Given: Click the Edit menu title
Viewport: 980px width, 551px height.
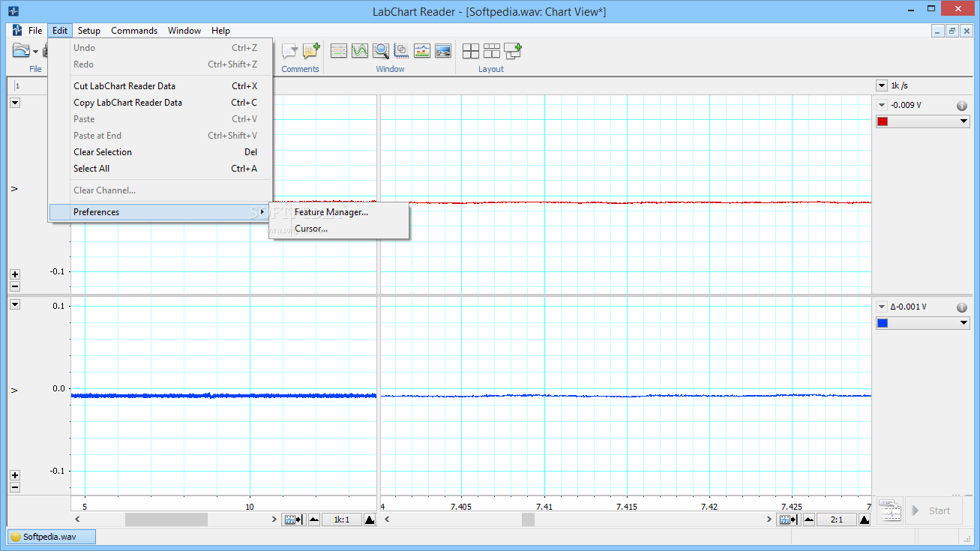Looking at the screenshot, I should (60, 31).
